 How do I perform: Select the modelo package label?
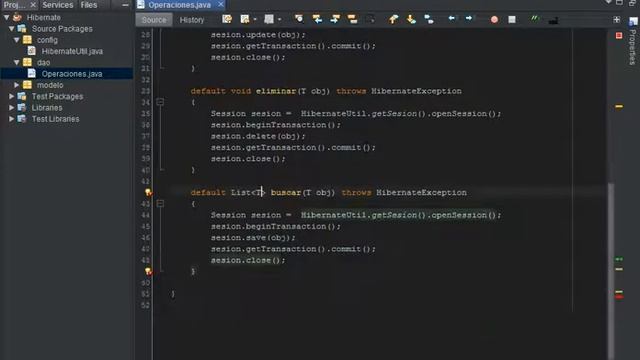(50, 85)
